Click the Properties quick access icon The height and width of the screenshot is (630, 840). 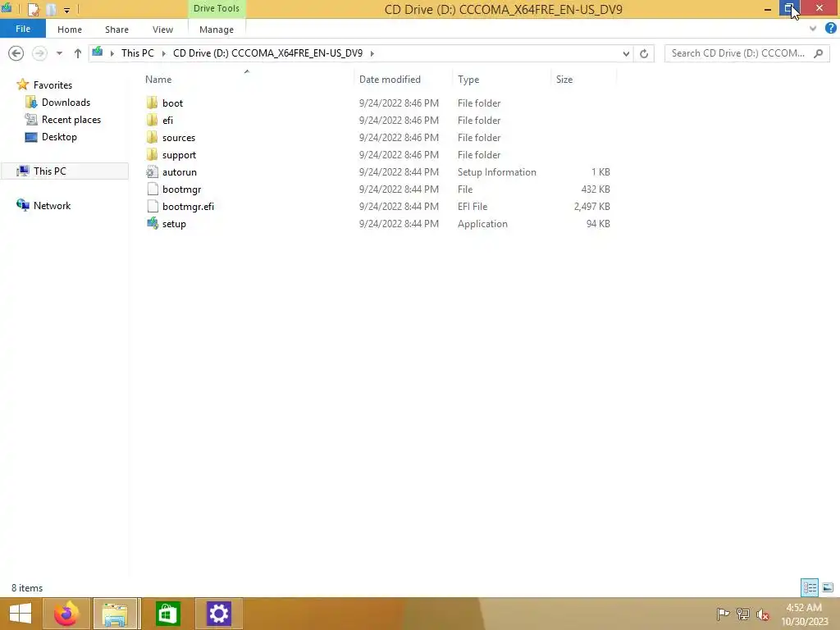(x=33, y=9)
